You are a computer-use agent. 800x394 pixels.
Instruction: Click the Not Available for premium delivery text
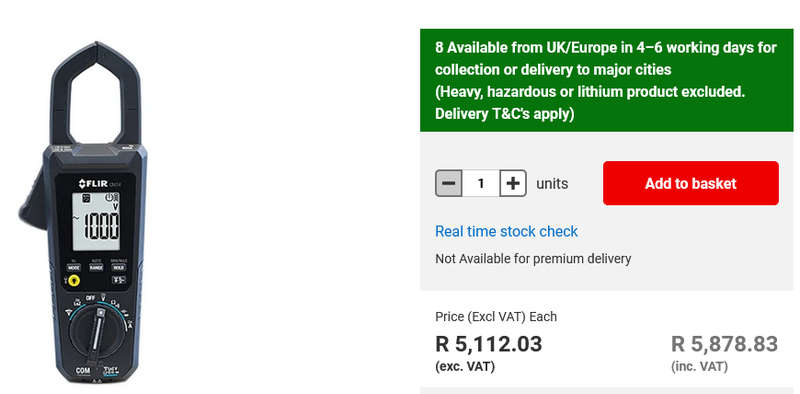click(x=533, y=259)
